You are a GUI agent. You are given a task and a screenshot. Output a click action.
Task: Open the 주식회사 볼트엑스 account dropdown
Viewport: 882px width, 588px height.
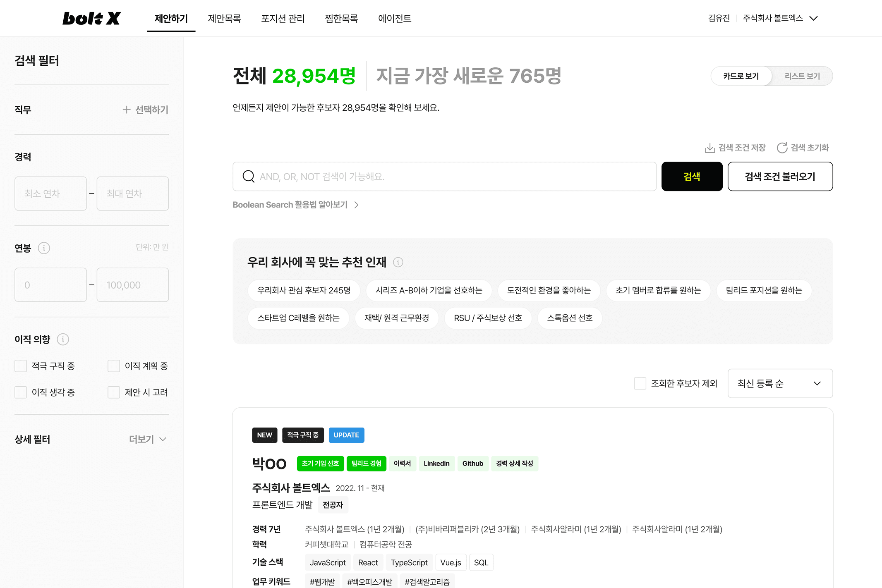click(779, 18)
